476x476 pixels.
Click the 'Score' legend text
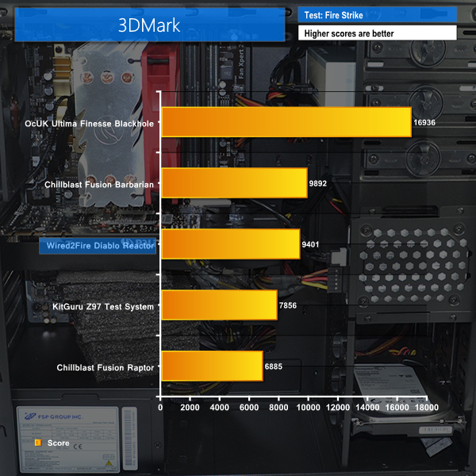coord(58,443)
